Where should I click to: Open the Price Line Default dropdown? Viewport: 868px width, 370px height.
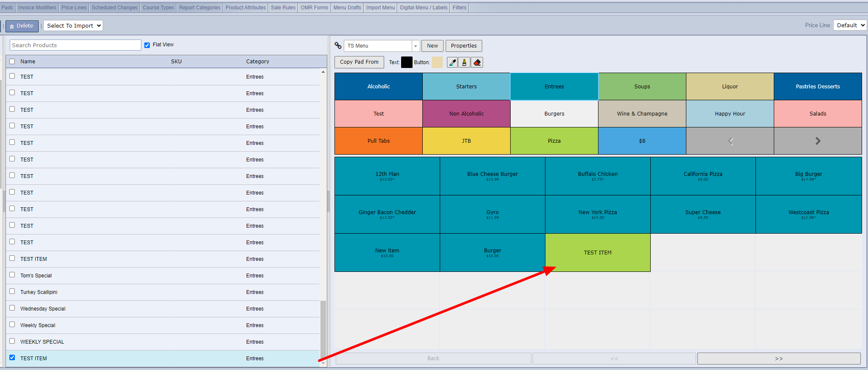pos(850,25)
